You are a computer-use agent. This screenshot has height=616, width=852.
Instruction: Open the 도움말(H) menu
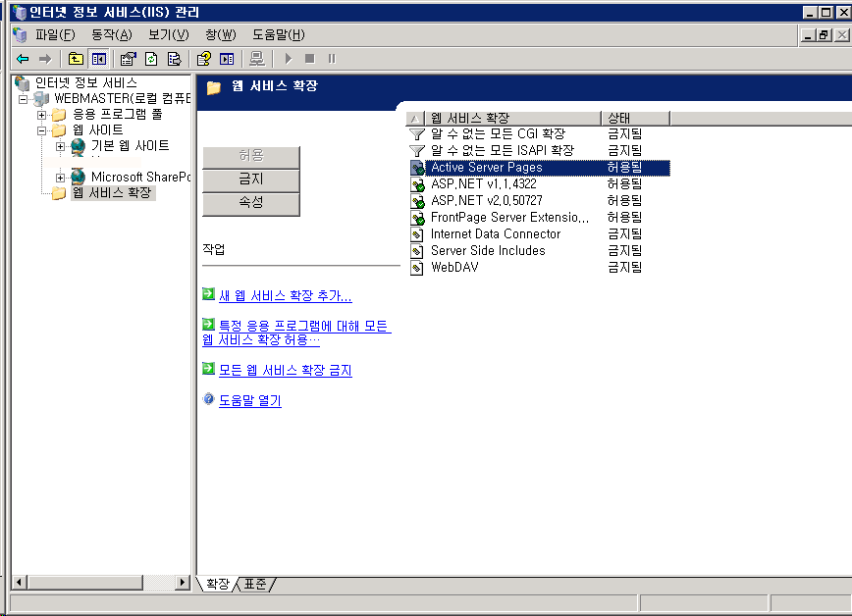278,34
